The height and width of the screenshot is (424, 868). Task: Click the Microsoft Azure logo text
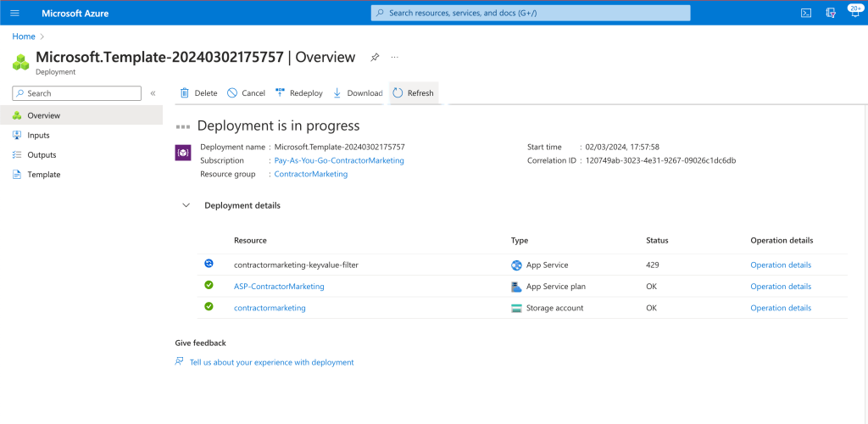[75, 14]
